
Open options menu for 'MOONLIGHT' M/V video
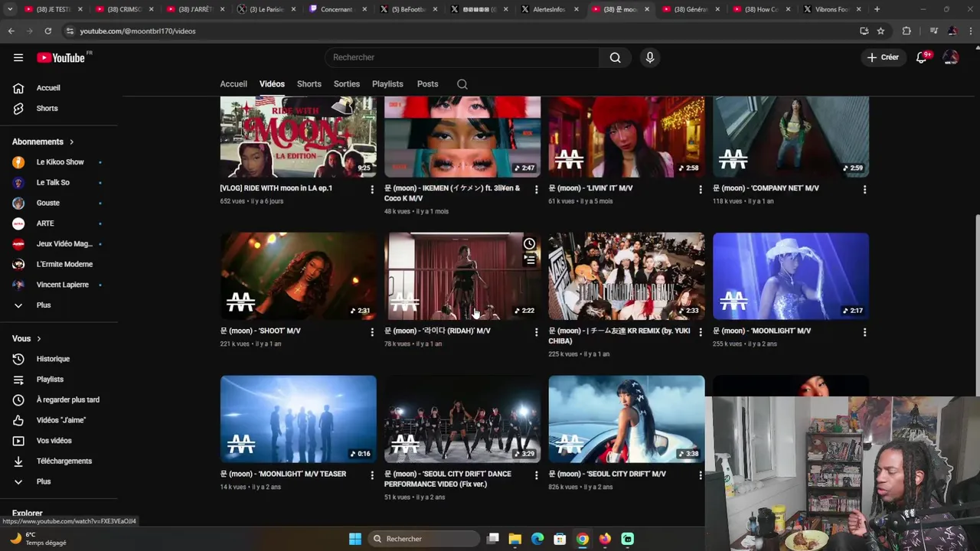[864, 332]
